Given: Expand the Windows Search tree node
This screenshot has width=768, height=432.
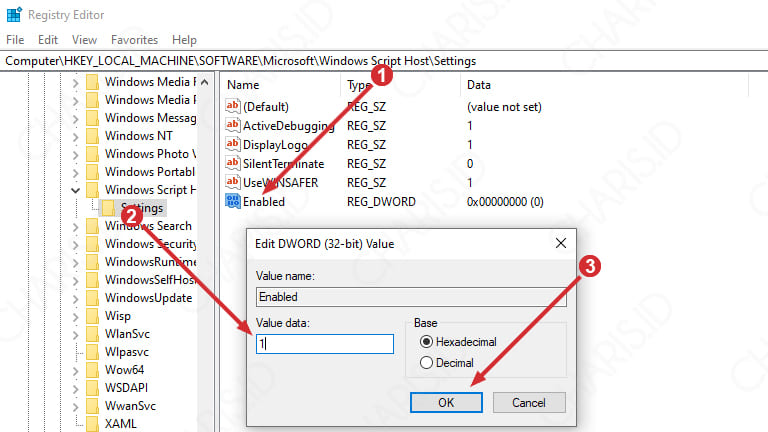Looking at the screenshot, I should [x=75, y=226].
